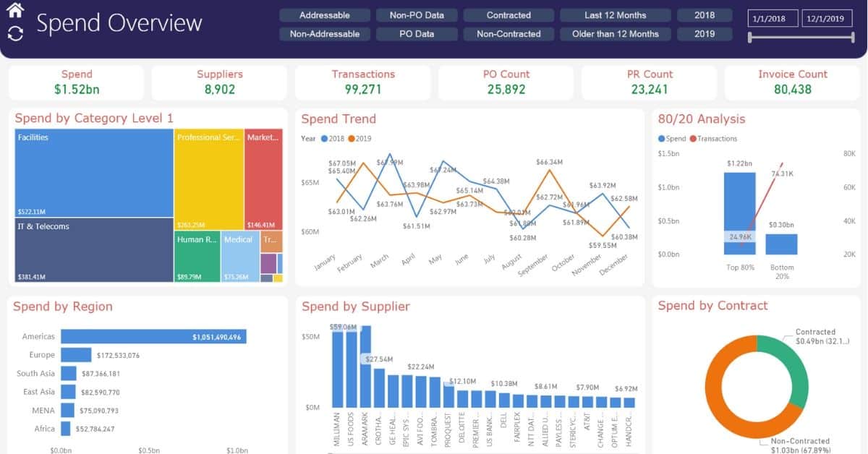Enable the Non-PO Data filter
The width and height of the screenshot is (868, 454).
click(x=417, y=14)
